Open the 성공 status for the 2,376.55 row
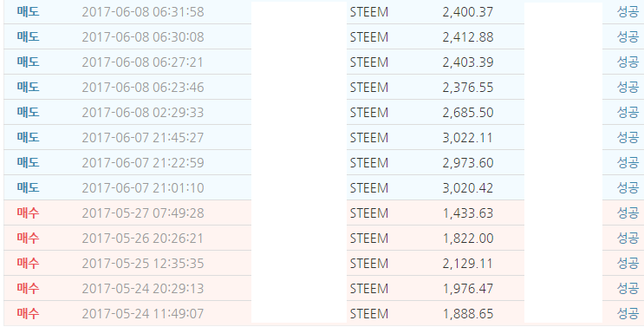Viewport: 644px width, 327px height. coord(628,88)
